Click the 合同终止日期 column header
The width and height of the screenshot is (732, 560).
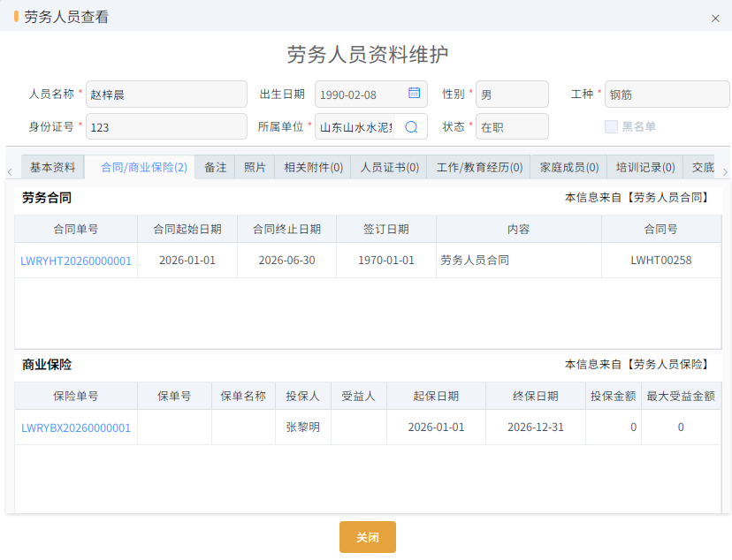286,229
